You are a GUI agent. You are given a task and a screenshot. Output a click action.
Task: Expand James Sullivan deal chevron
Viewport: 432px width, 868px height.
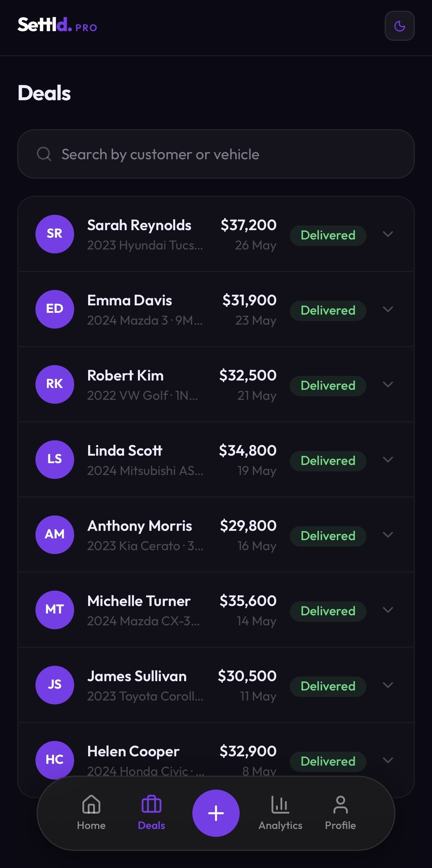[x=388, y=685]
